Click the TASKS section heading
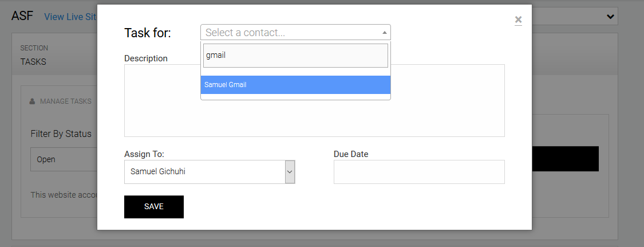The width and height of the screenshot is (644, 247). 33,61
